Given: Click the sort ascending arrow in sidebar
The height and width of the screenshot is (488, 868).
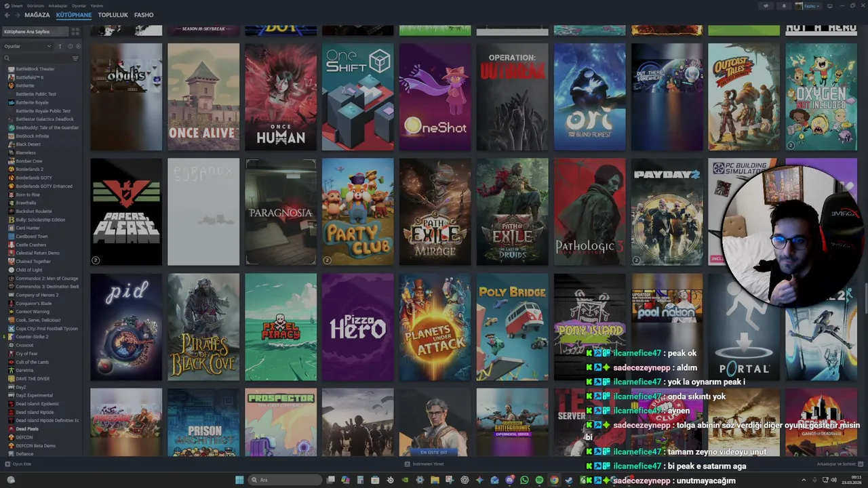Looking at the screenshot, I should 60,46.
